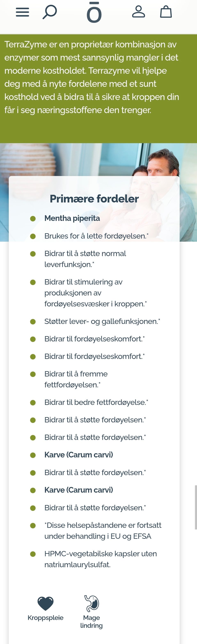This screenshot has height=644, width=197.
Task: Open the user account icon
Action: (x=139, y=12)
